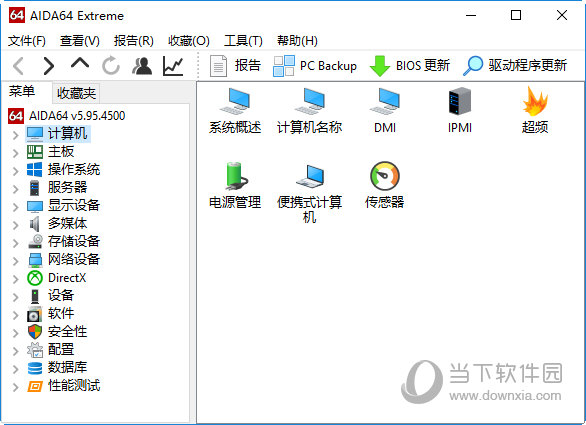Select the 多媒体 tree item label

67,224
